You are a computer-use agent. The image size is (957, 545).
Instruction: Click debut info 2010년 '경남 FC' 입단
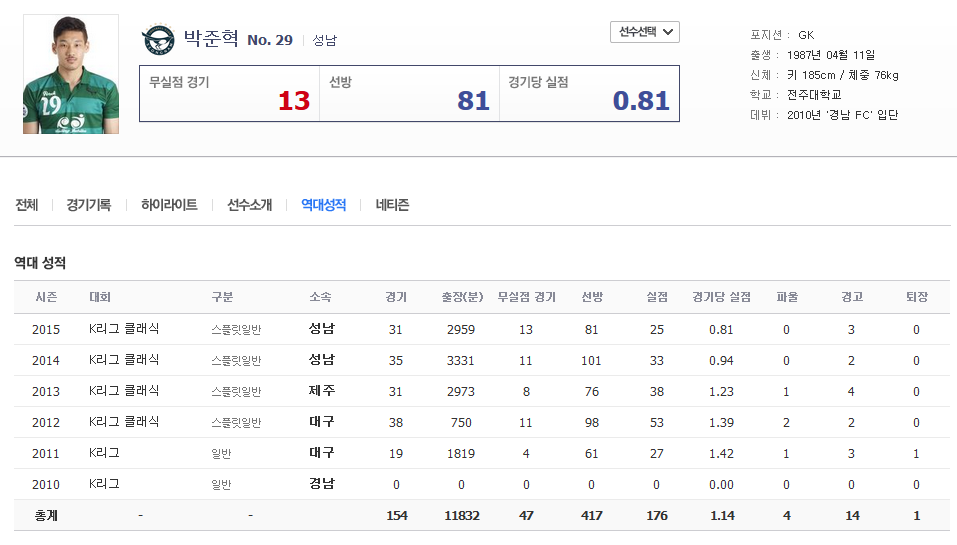coord(842,115)
